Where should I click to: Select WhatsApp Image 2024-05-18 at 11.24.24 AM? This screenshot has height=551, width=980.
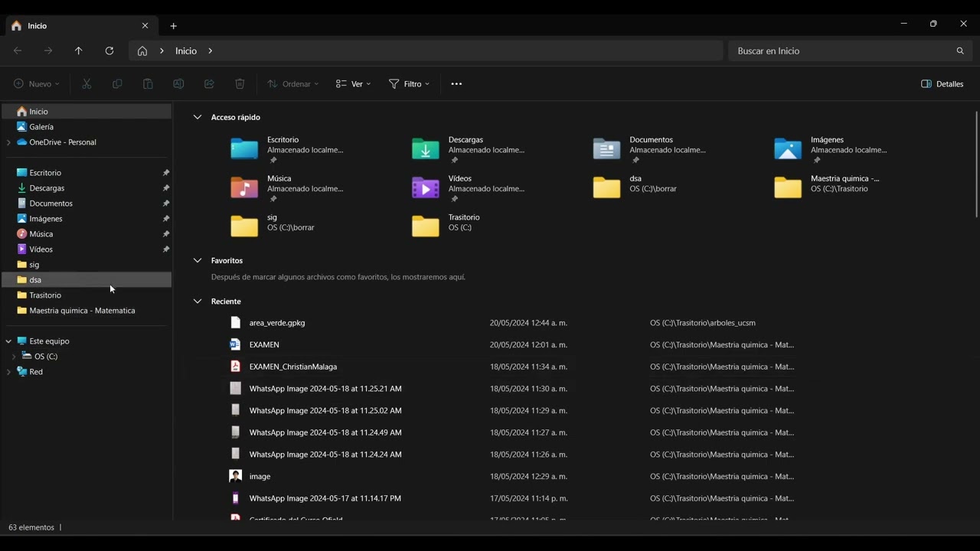(x=325, y=455)
